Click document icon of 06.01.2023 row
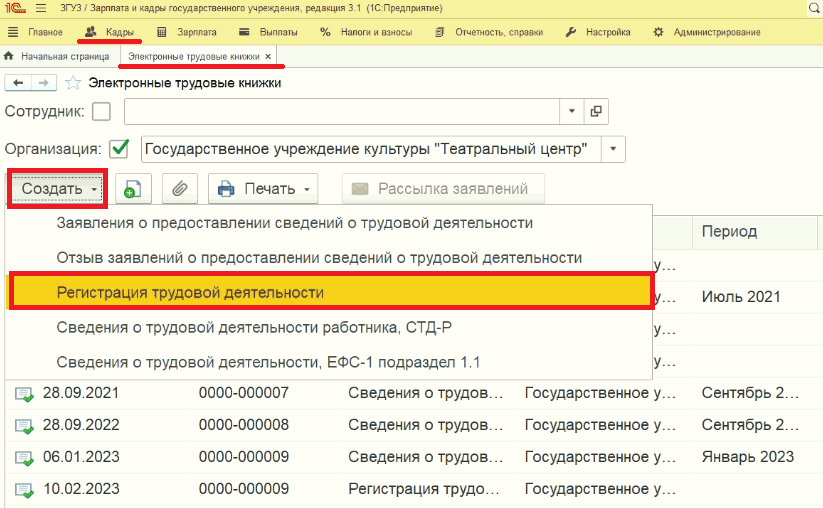Screen dimensions: 823x508 tap(24, 458)
